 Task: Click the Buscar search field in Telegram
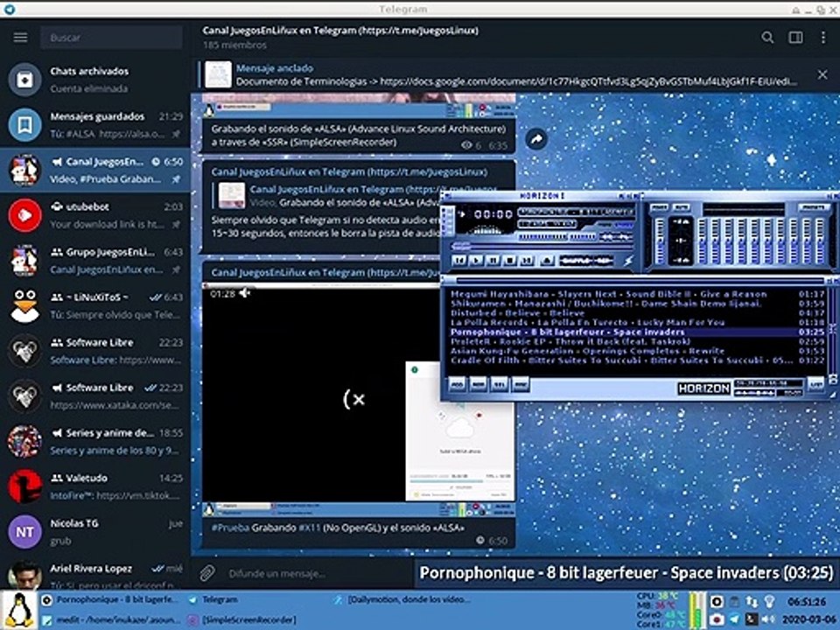[111, 38]
